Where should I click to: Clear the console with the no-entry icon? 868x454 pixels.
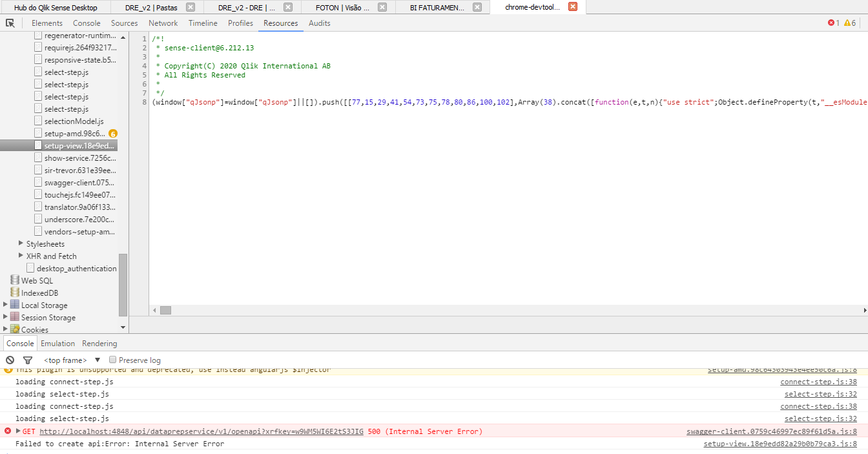click(x=9, y=360)
